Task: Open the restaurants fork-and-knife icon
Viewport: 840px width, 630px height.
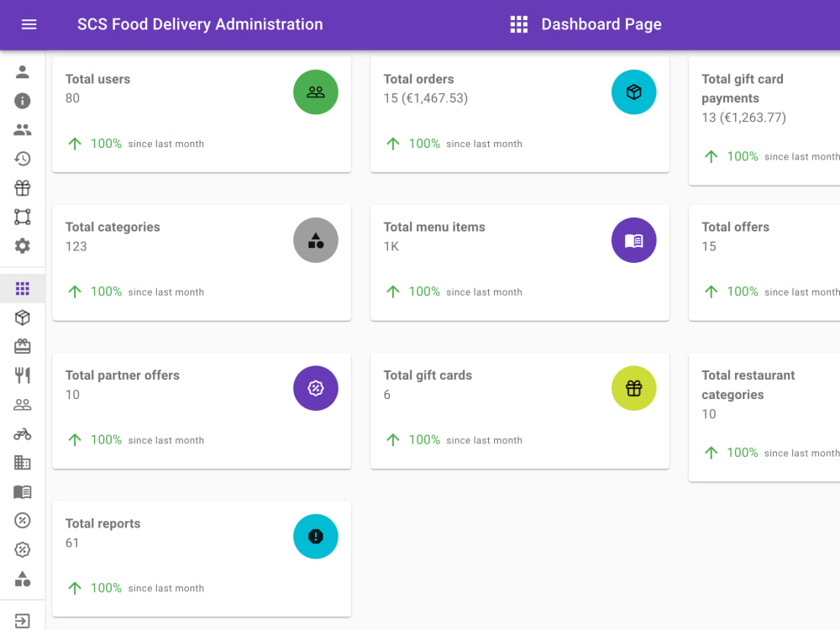Action: click(23, 375)
